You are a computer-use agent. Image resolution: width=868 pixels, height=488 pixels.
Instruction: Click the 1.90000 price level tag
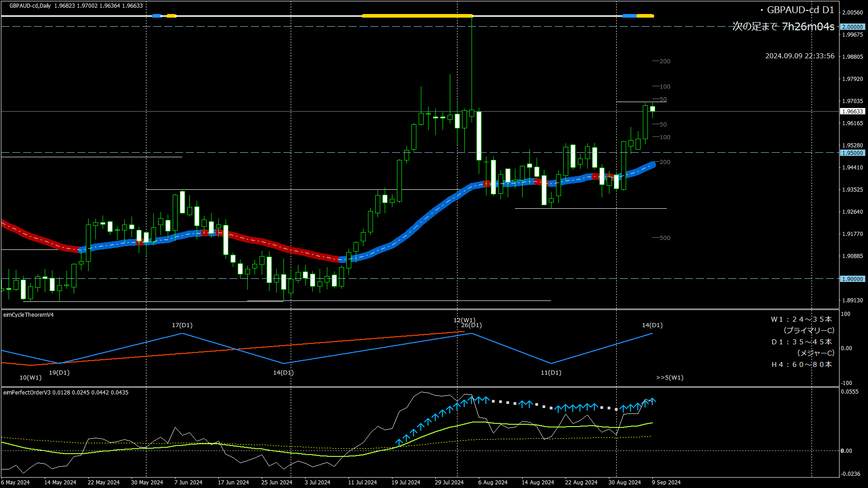pos(852,279)
